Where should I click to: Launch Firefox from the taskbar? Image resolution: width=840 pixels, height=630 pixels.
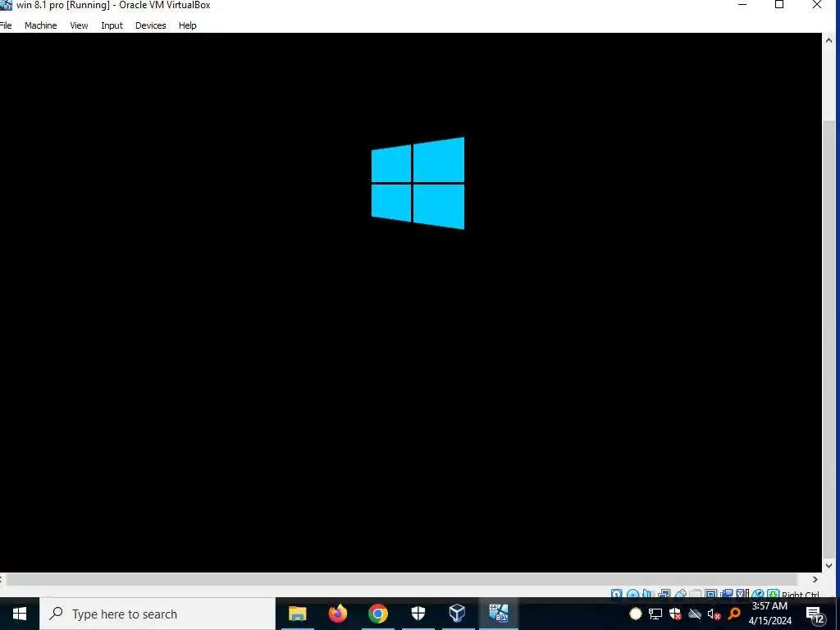point(337,614)
